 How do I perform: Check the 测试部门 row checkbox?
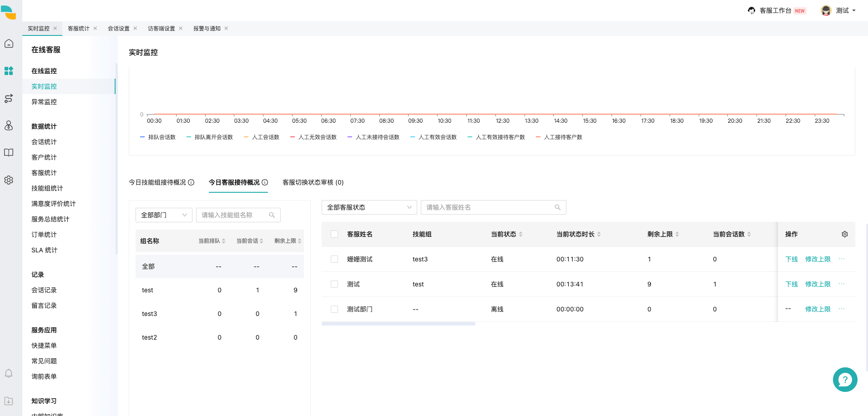[334, 309]
